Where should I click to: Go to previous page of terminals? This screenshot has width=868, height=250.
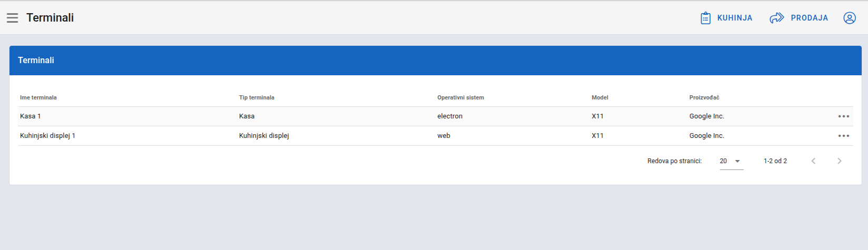point(813,161)
